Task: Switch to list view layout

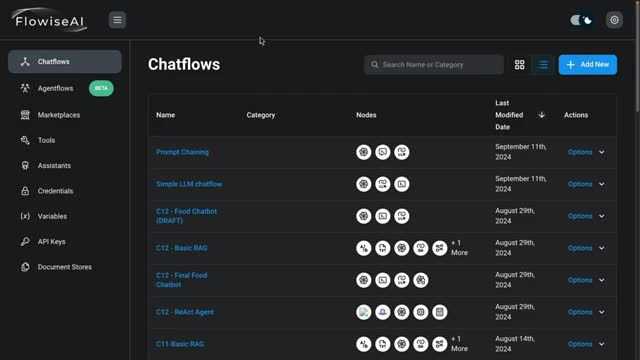Action: [543, 64]
